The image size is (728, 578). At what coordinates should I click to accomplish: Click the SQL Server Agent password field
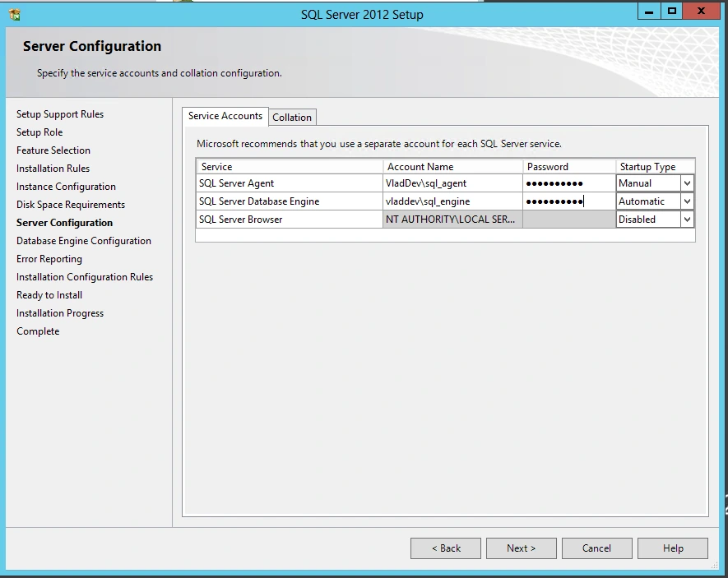coord(568,183)
